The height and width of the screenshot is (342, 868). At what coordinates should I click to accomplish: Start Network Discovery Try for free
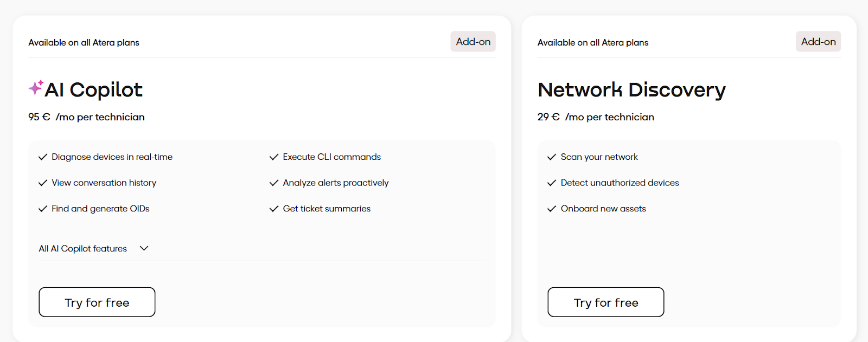point(606,302)
